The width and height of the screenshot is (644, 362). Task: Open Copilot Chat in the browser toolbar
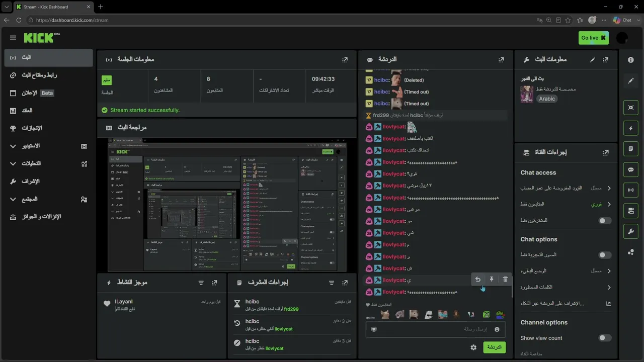point(622,20)
